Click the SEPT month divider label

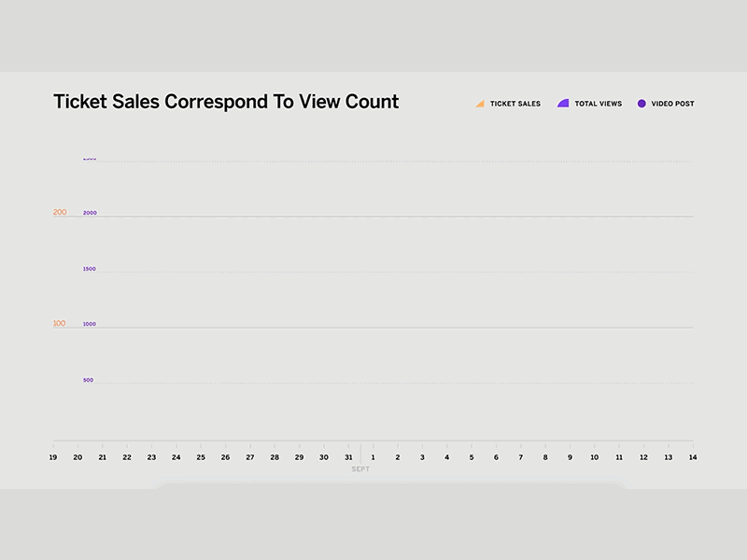tap(360, 469)
